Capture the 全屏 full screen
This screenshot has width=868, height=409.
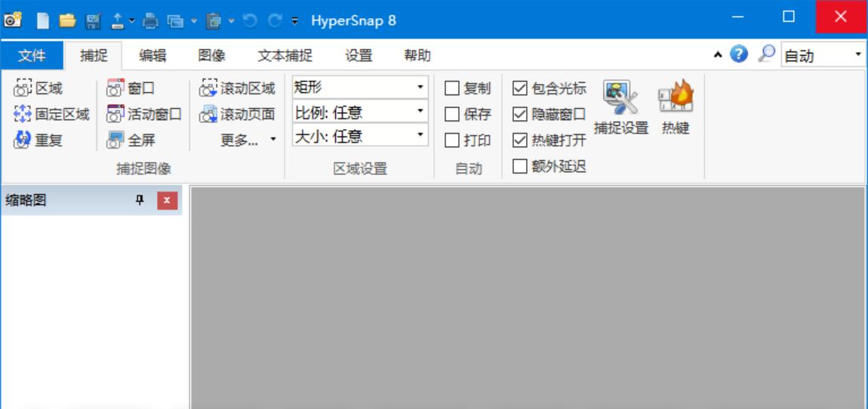coord(131,140)
